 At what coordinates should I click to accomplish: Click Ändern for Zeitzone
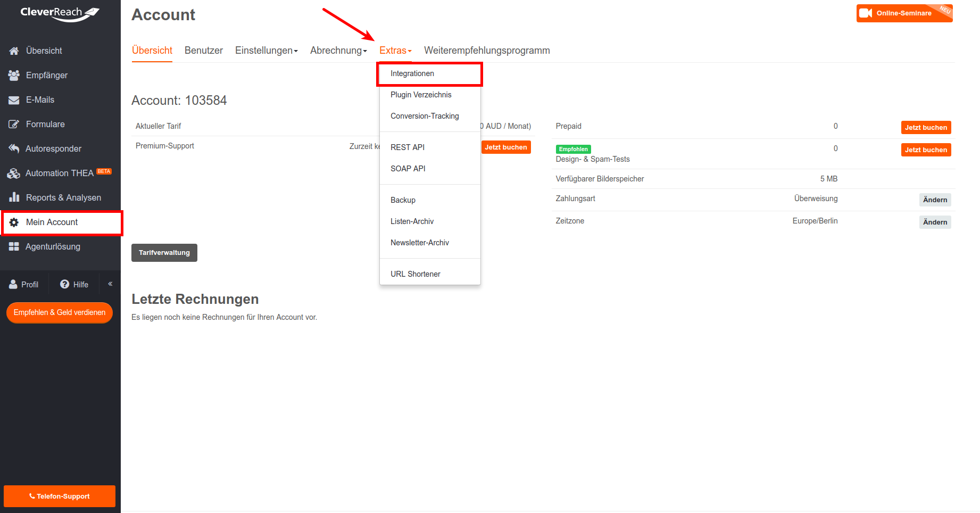[x=935, y=222]
